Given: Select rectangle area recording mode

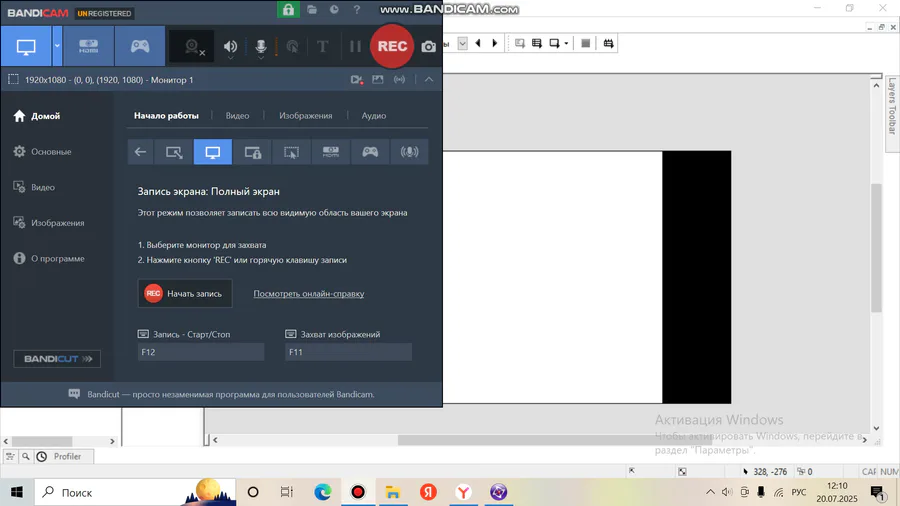Looking at the screenshot, I should coord(174,152).
